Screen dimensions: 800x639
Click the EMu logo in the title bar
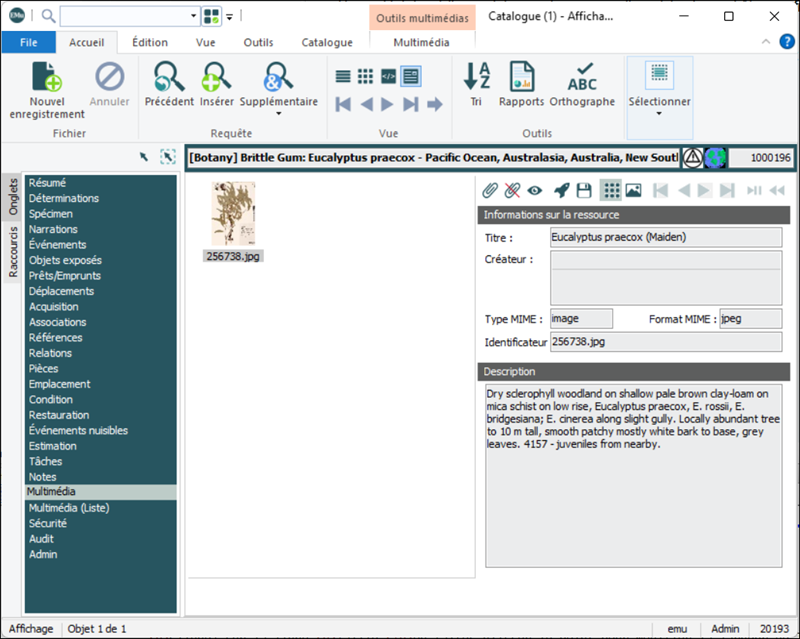(x=17, y=16)
